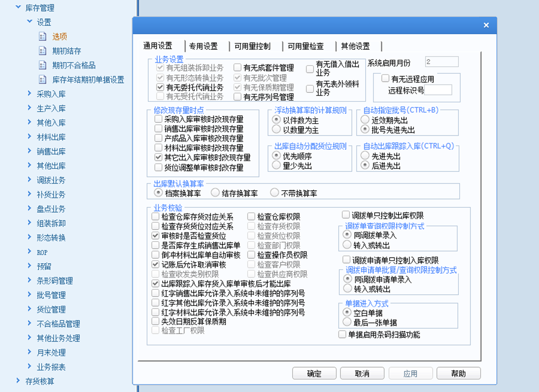539x392 pixels.
Task: Open 期初不合格品 in the tree
Action: pyautogui.click(x=74, y=66)
